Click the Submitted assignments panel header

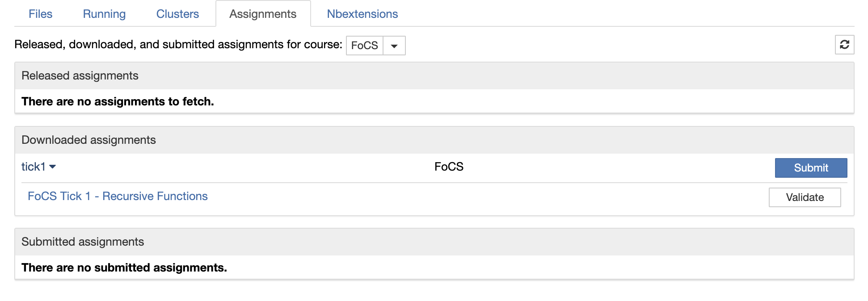83,242
